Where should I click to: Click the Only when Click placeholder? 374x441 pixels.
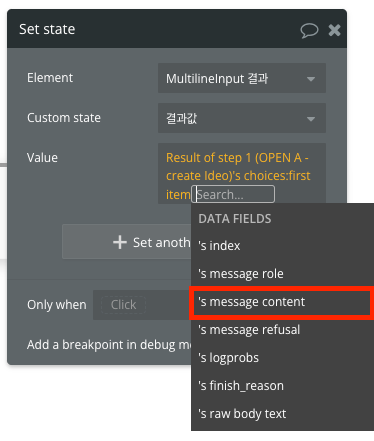(123, 305)
